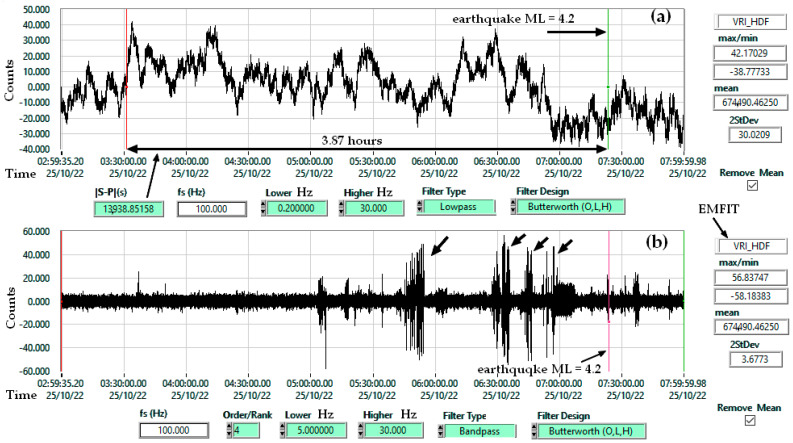Click the VRI_HDF channel field in panel (a)
Viewport: 793px width, 443px height.
pyautogui.click(x=751, y=22)
